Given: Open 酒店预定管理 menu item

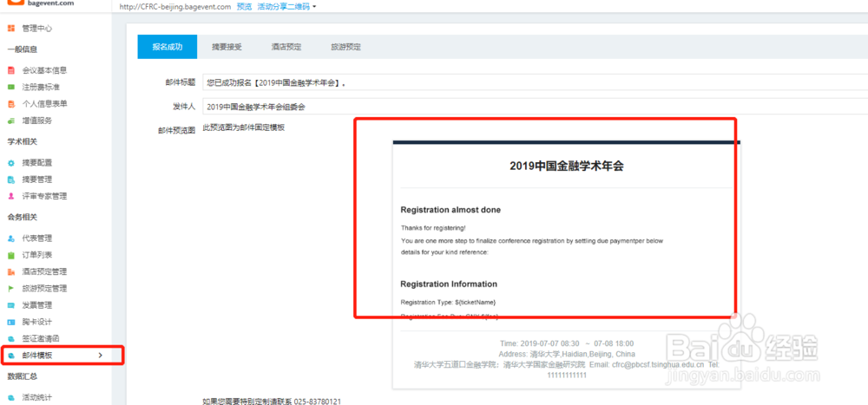Looking at the screenshot, I should click(44, 271).
